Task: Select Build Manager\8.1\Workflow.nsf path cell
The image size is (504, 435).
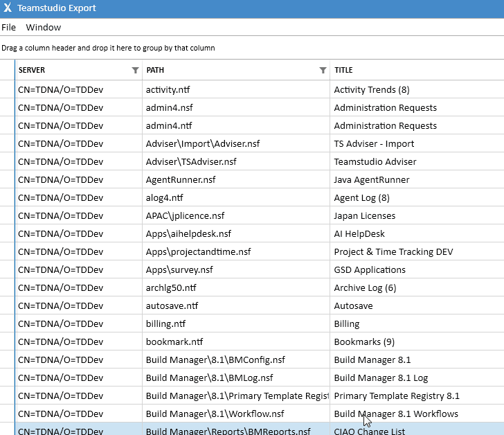Action: click(x=236, y=414)
